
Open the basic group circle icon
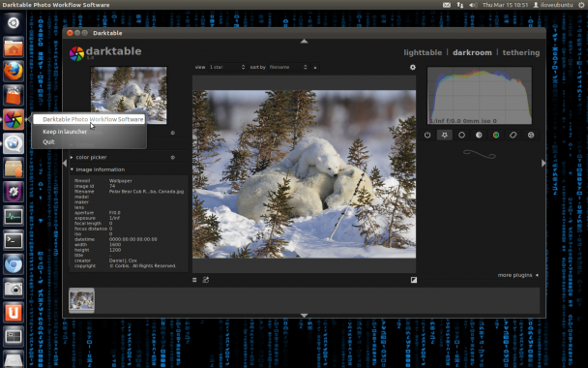coord(461,136)
